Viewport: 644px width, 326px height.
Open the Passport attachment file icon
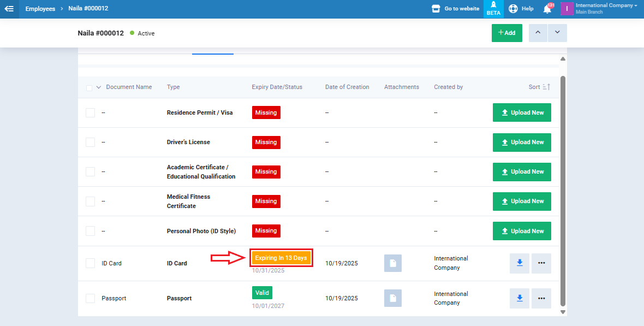coord(392,298)
